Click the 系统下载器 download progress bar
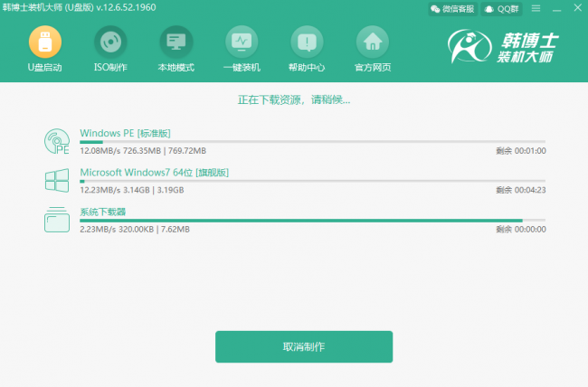This screenshot has height=387, width=588. (x=312, y=221)
